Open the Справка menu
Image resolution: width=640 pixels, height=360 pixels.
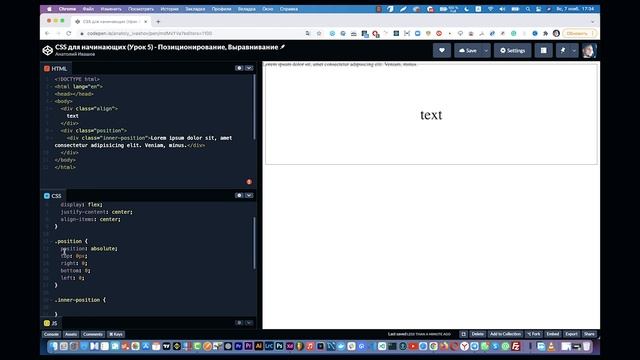point(289,9)
